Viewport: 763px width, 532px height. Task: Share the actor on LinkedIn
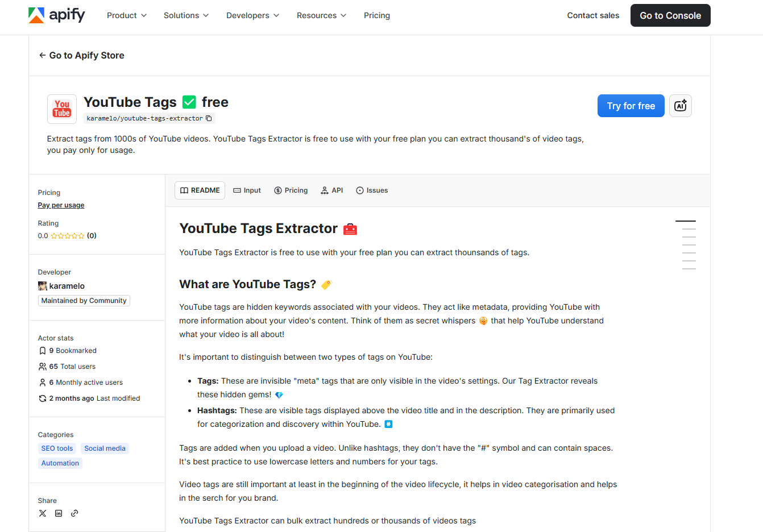point(59,513)
